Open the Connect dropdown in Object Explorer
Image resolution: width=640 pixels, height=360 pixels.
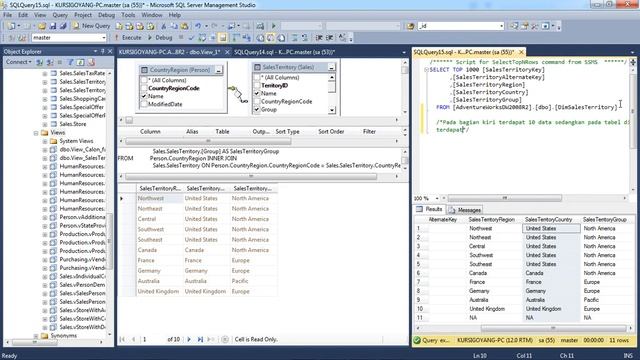pyautogui.click(x=18, y=62)
